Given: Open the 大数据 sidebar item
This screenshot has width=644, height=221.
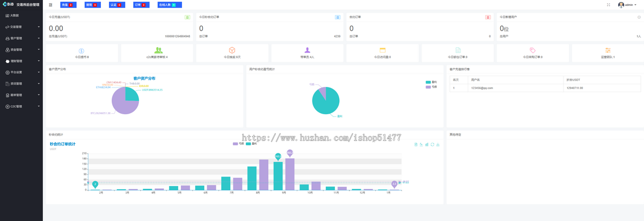Looking at the screenshot, I should pos(21,16).
